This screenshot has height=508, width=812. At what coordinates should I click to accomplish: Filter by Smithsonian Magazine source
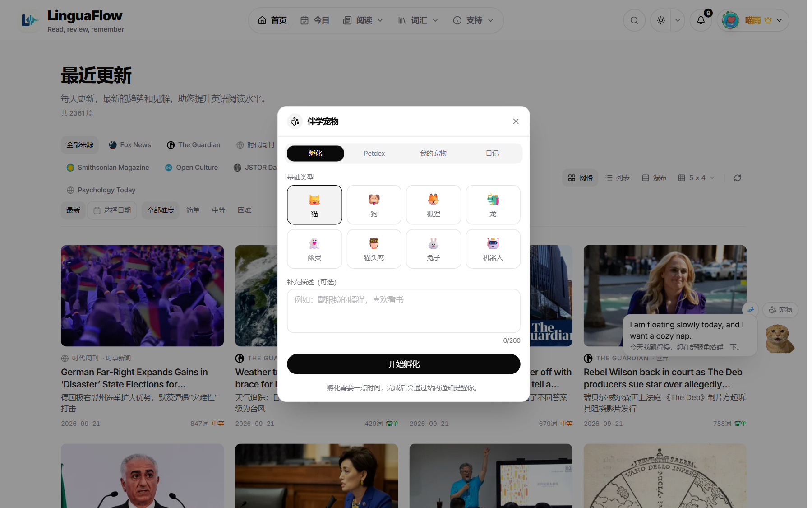point(108,168)
